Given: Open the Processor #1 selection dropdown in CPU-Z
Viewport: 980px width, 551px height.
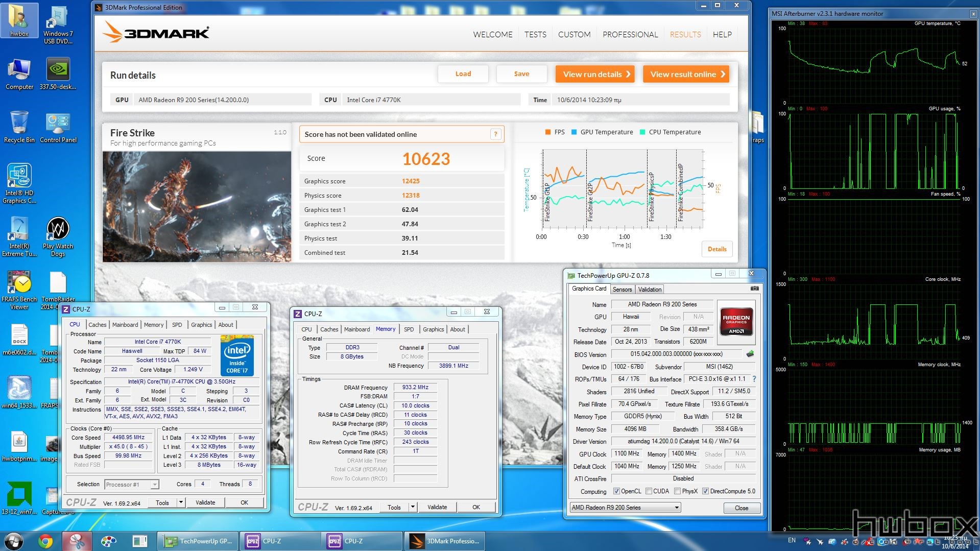Looking at the screenshot, I should pos(132,484).
